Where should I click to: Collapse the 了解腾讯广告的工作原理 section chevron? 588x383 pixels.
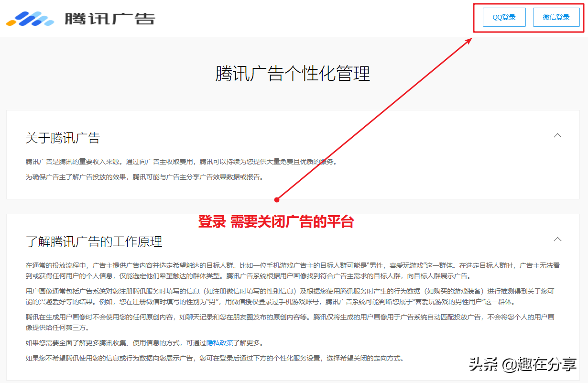click(557, 238)
